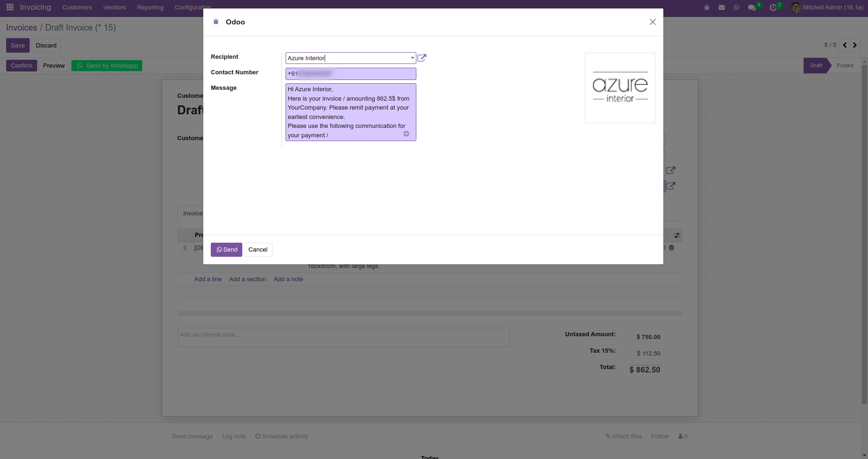Click the Preview button
Image resolution: width=868 pixels, height=459 pixels.
coord(54,66)
